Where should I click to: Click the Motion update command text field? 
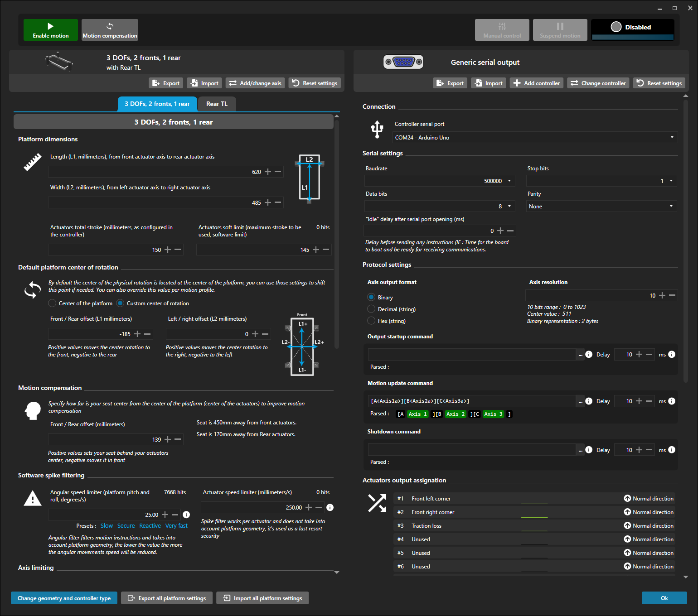pyautogui.click(x=471, y=401)
